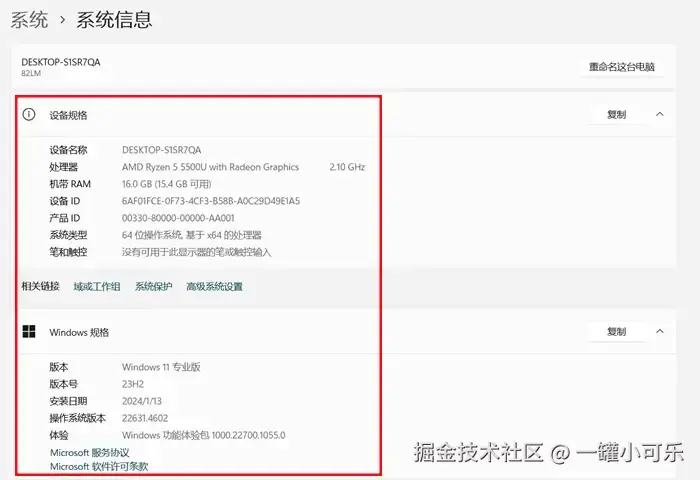Copy device specifications with 复制 button

[x=616, y=114]
